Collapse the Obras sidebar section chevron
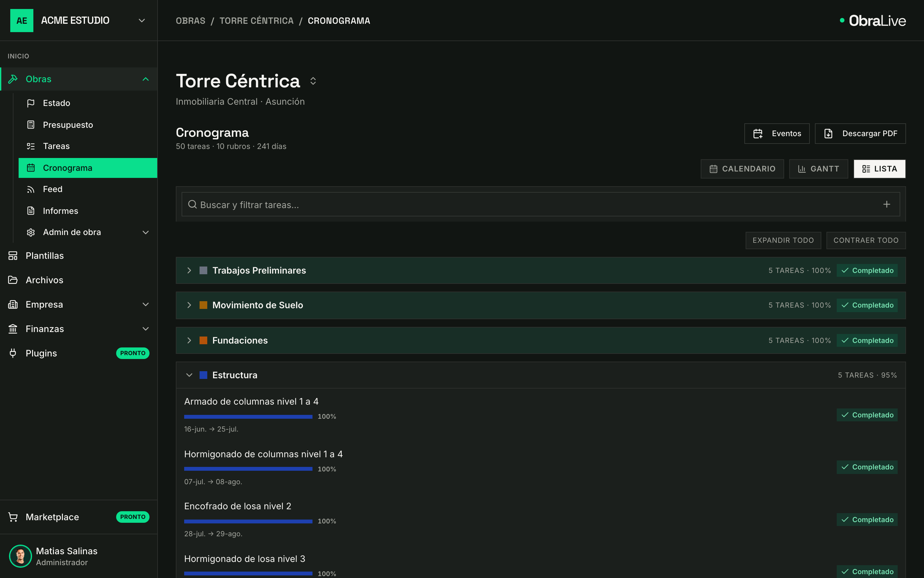The width and height of the screenshot is (924, 578). [x=145, y=79]
